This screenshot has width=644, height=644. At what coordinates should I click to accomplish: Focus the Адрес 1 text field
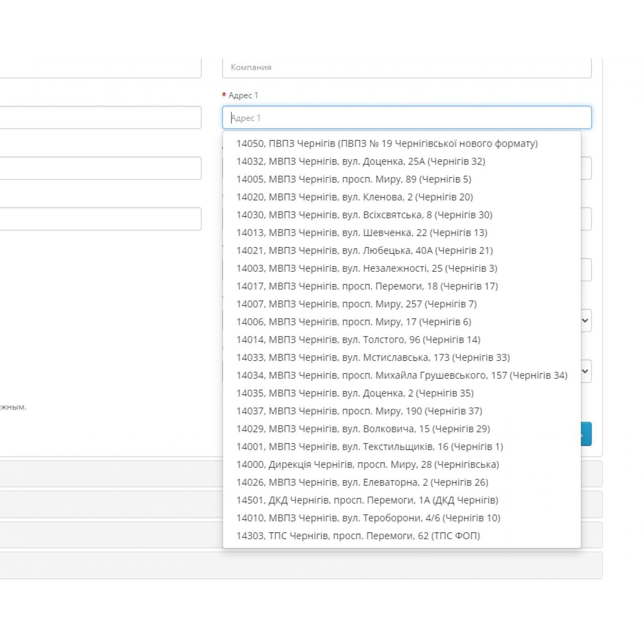click(407, 118)
